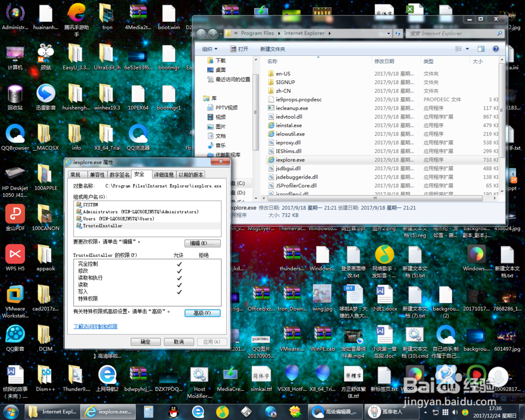
Task: Click the 确定 button
Action: (x=145, y=342)
